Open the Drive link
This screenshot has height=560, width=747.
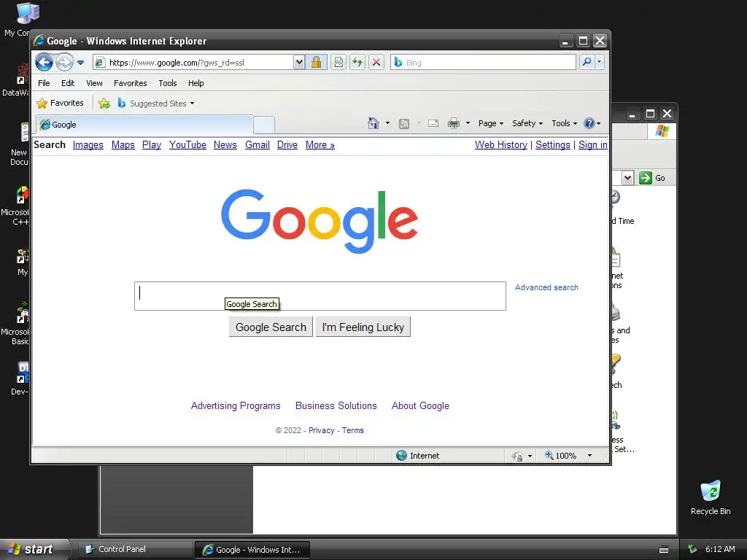click(287, 145)
